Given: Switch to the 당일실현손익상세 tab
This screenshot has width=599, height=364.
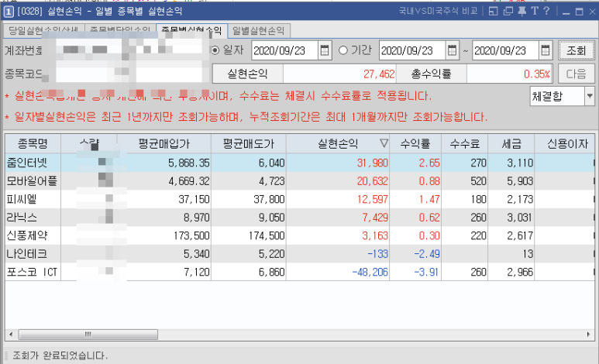Looking at the screenshot, I should [x=43, y=30].
